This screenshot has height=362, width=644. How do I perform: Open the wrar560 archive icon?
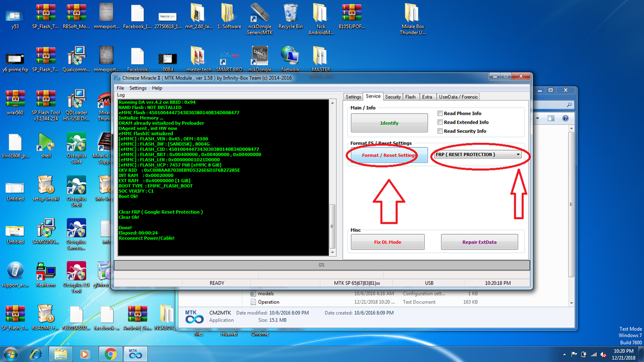point(15,103)
